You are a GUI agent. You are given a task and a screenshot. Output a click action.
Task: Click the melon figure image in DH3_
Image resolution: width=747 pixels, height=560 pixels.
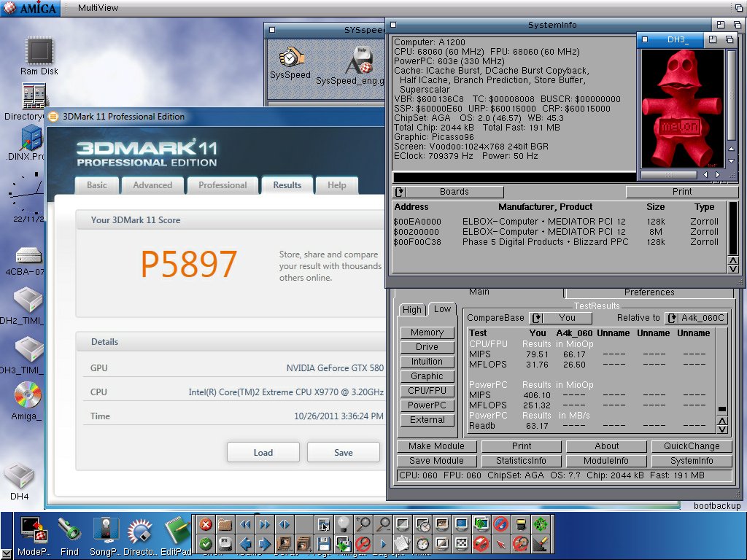click(x=682, y=109)
